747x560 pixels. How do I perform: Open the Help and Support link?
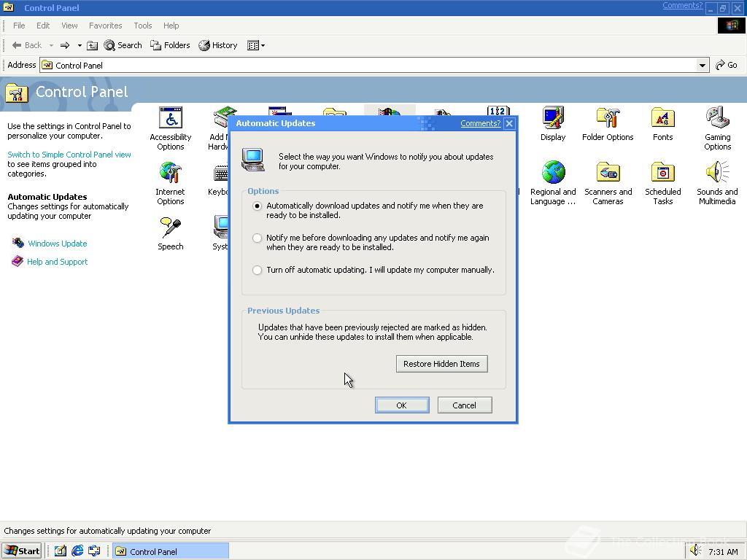click(57, 262)
